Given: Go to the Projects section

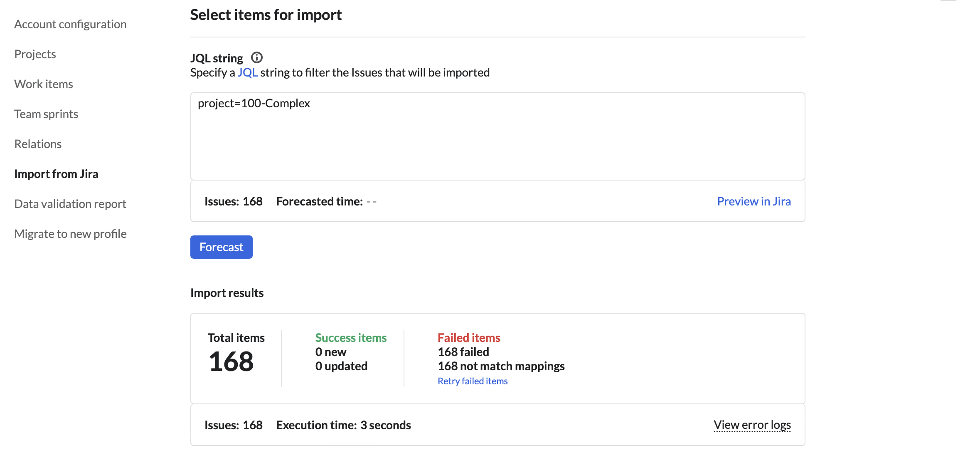Looking at the screenshot, I should [35, 54].
